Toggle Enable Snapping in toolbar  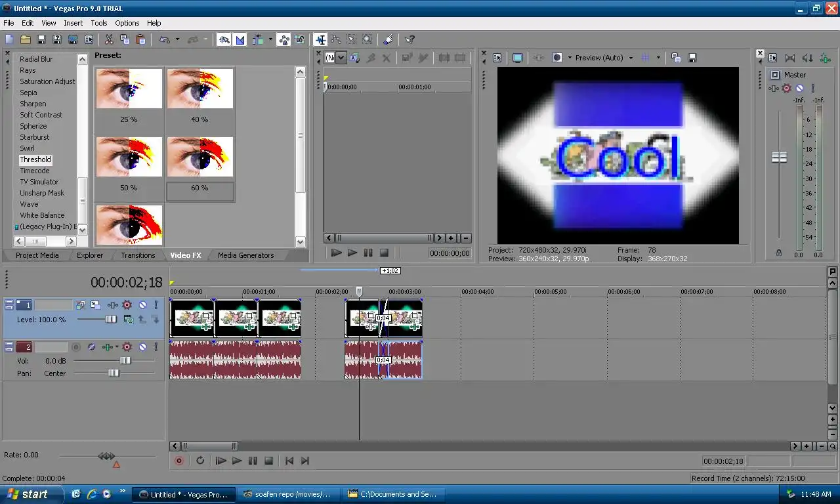coord(224,40)
